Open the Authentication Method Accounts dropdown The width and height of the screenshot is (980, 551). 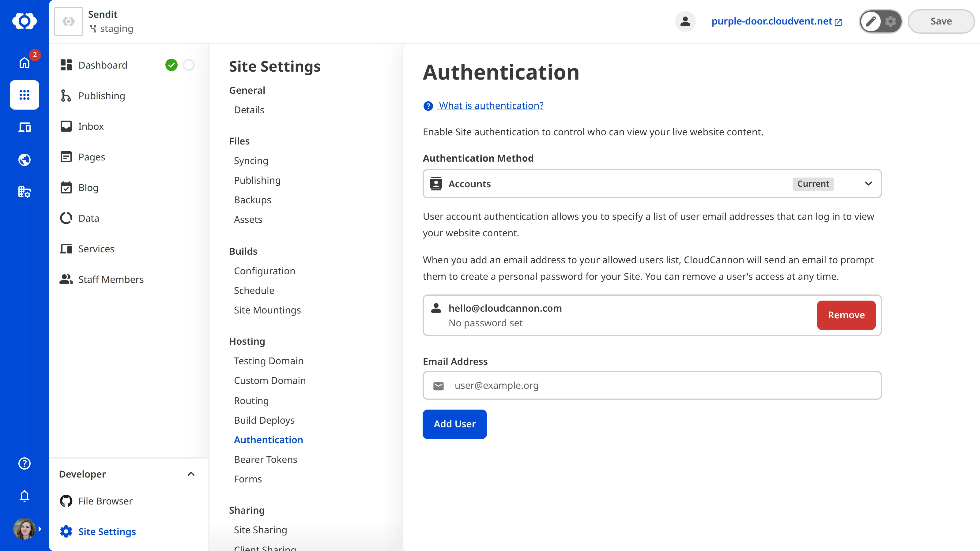tap(652, 184)
